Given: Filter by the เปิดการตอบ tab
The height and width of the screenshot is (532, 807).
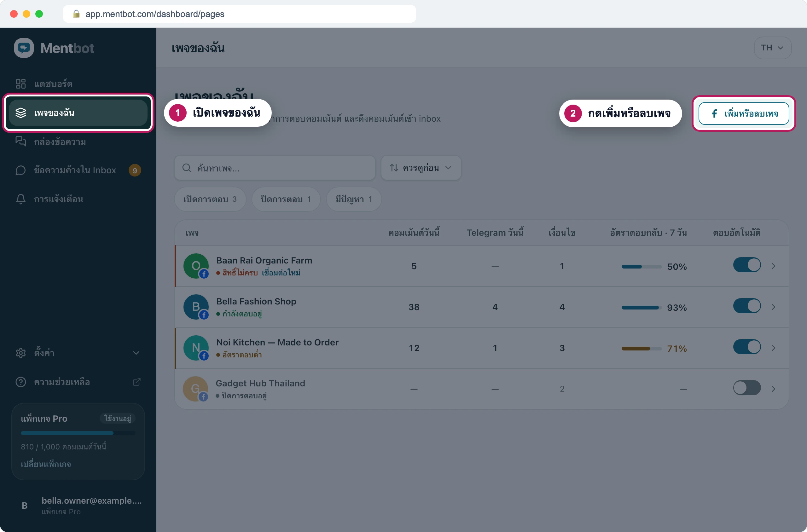Looking at the screenshot, I should pyautogui.click(x=210, y=199).
